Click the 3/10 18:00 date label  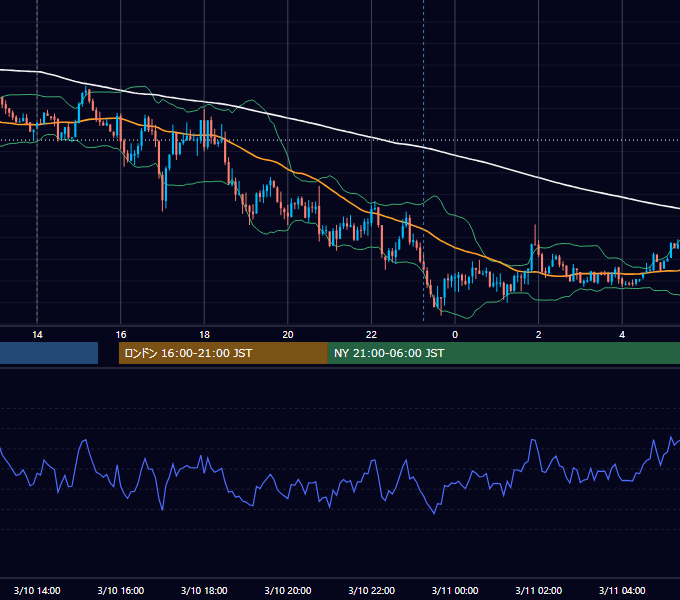(204, 590)
